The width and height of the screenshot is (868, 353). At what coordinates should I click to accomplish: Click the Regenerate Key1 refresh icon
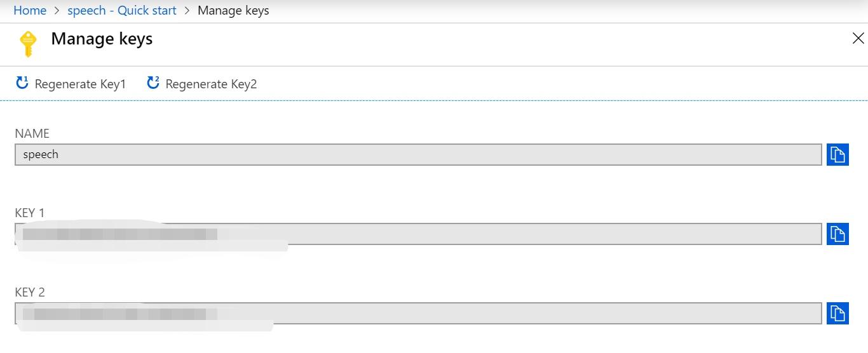point(22,83)
